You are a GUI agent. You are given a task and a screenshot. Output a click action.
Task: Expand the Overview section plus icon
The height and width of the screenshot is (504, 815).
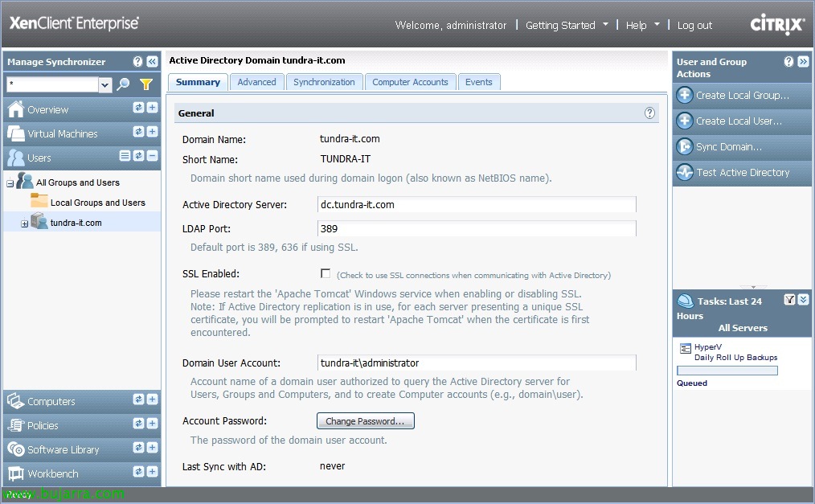click(152, 107)
